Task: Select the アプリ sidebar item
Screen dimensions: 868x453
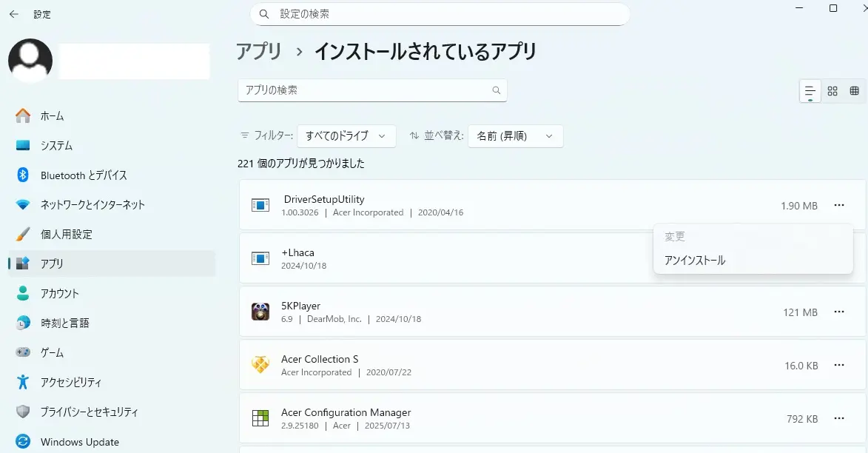Action: click(x=112, y=264)
